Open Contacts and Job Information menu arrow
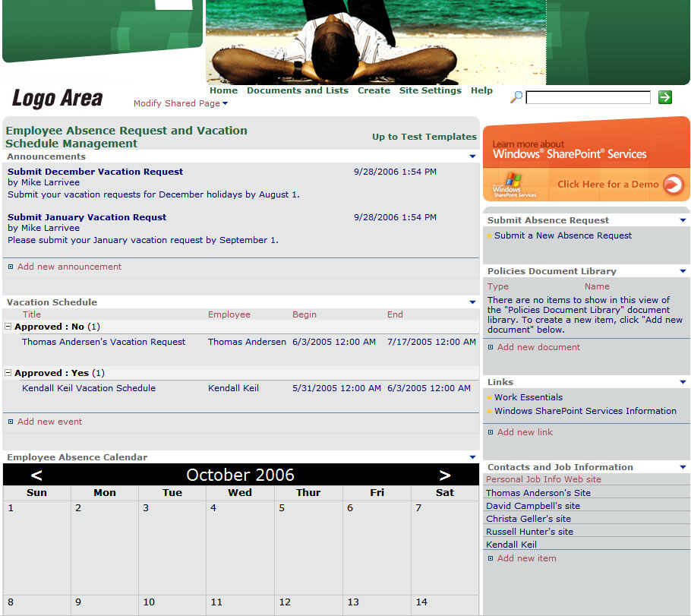Image resolution: width=691 pixels, height=616 pixels. pos(683,467)
